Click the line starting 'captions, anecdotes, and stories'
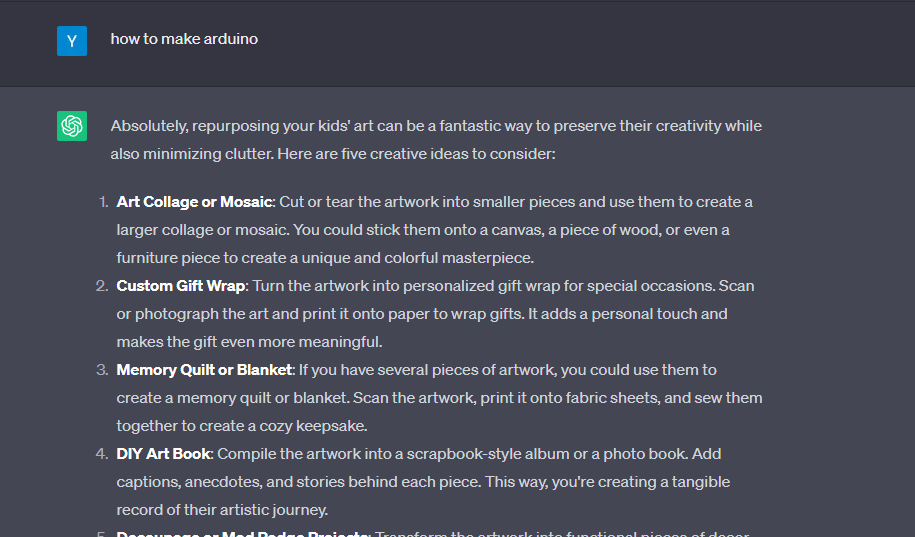Image resolution: width=915 pixels, height=537 pixels. pos(423,482)
